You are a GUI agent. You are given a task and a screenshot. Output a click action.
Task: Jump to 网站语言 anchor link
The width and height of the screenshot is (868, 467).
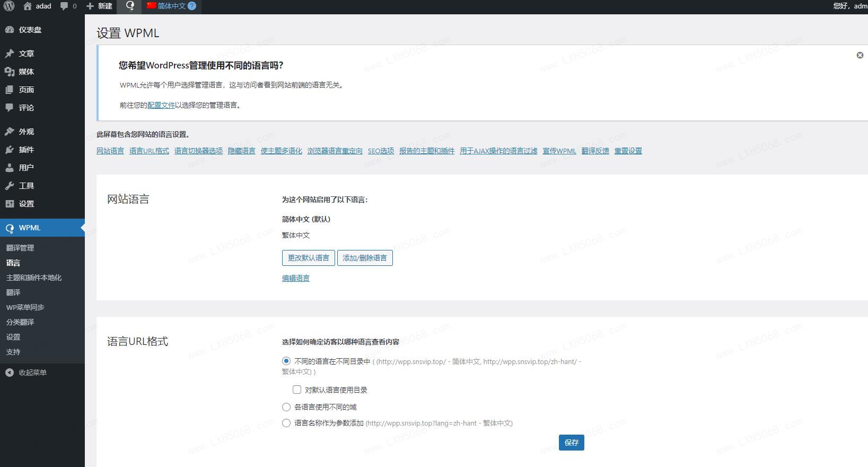[110, 151]
